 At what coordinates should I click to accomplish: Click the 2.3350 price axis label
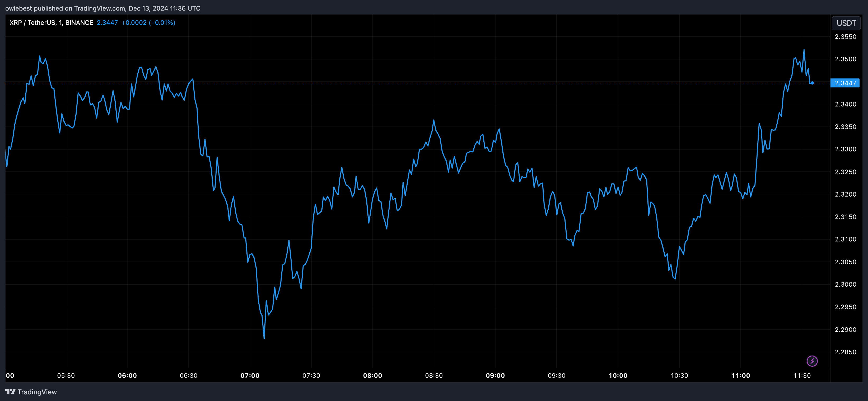point(846,127)
